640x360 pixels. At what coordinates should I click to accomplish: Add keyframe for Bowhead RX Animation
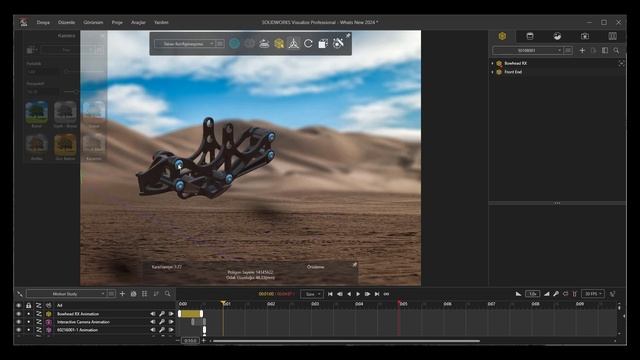pos(162,314)
